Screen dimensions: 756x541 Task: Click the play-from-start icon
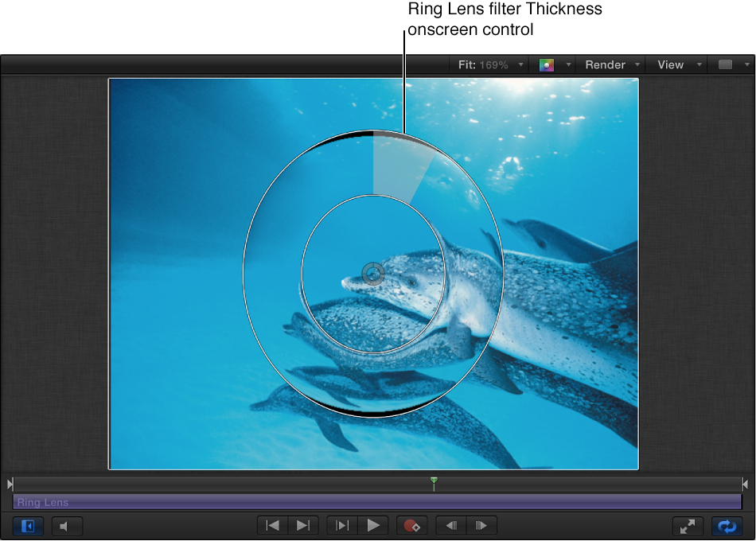point(342,526)
